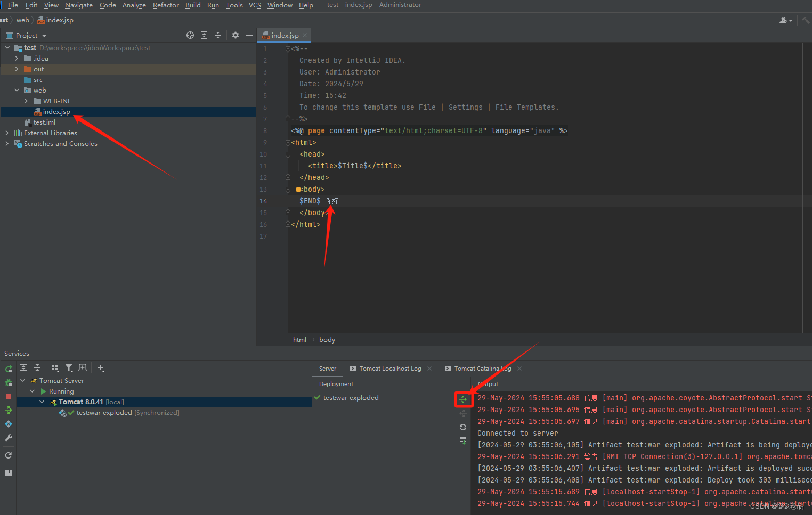Click refresh deployment status icon

click(x=463, y=427)
